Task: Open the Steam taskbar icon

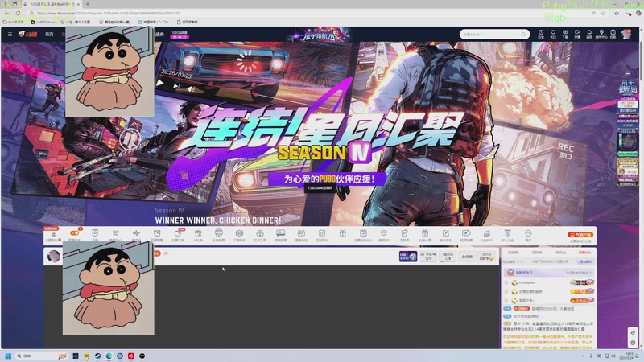Action: (97, 356)
